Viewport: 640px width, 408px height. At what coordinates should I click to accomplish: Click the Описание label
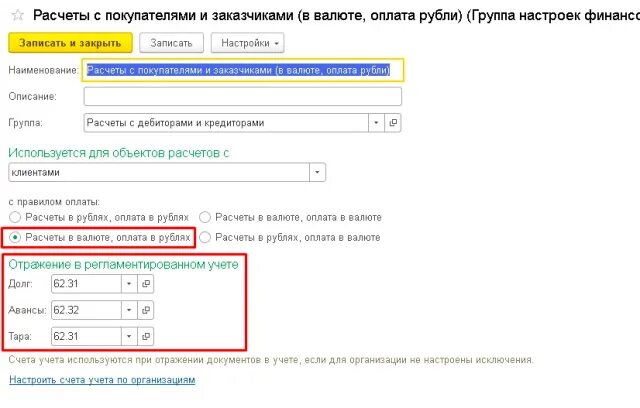tap(32, 97)
